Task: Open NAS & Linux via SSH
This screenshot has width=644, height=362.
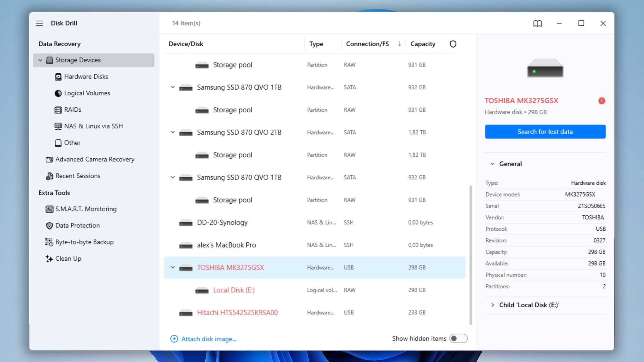Action: pyautogui.click(x=93, y=126)
